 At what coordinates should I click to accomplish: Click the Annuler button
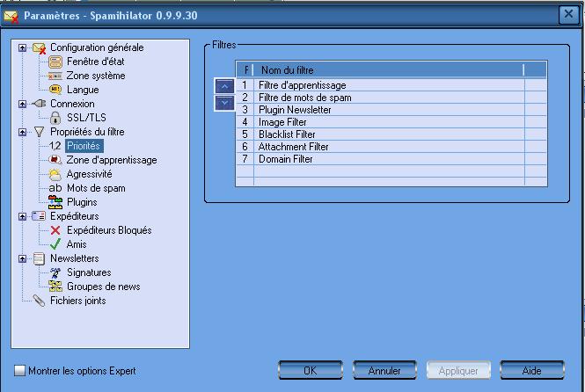click(384, 371)
